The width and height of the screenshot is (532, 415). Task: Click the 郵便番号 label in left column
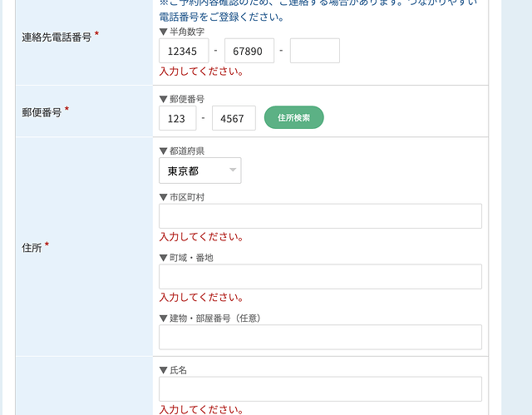42,112
